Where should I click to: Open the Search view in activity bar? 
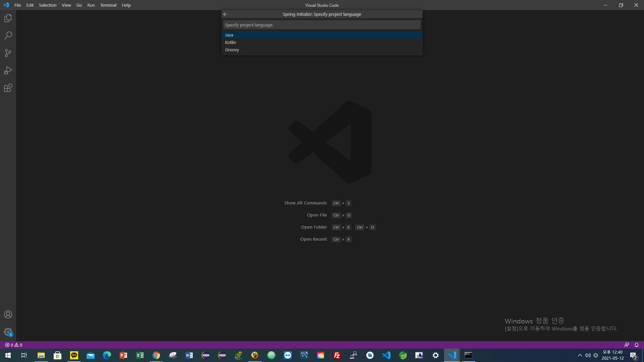pos(8,36)
